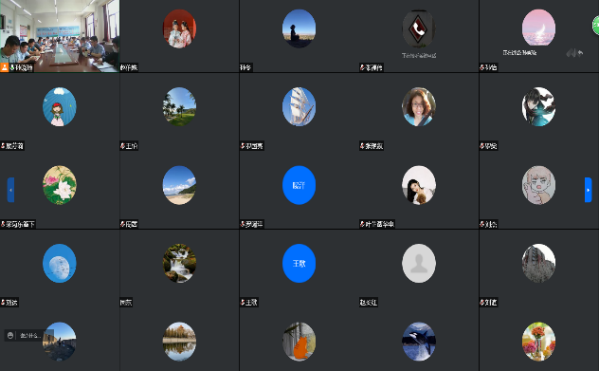The width and height of the screenshot is (599, 371).
Task: Click the woman with glasses avatar
Action: (419, 107)
